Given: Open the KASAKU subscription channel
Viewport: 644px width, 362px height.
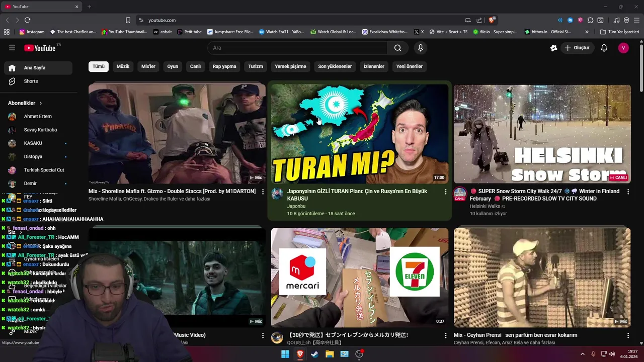Looking at the screenshot, I should (x=38, y=143).
